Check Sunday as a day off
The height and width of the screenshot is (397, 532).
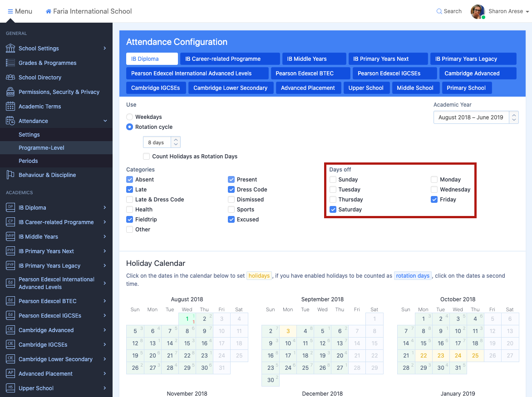[333, 180]
